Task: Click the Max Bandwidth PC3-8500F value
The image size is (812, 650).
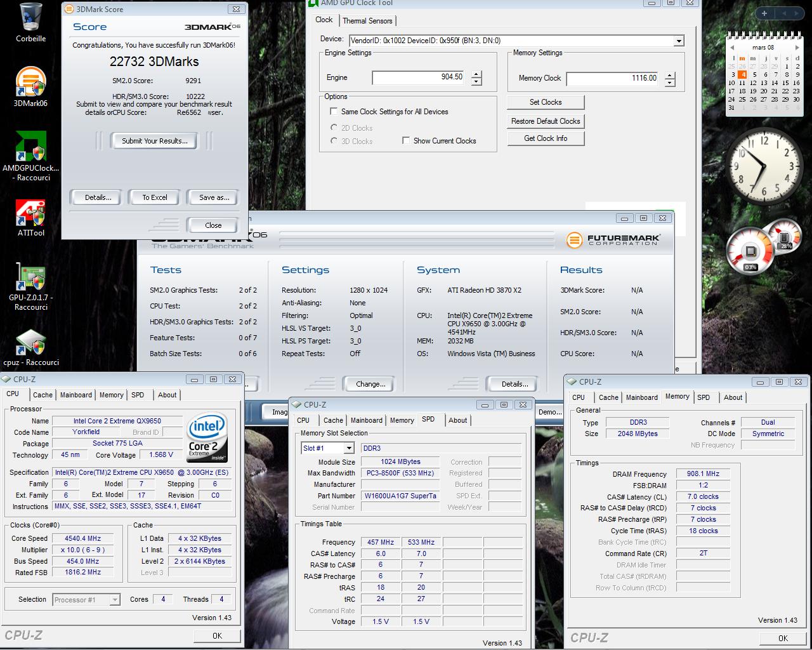Action: 400,473
